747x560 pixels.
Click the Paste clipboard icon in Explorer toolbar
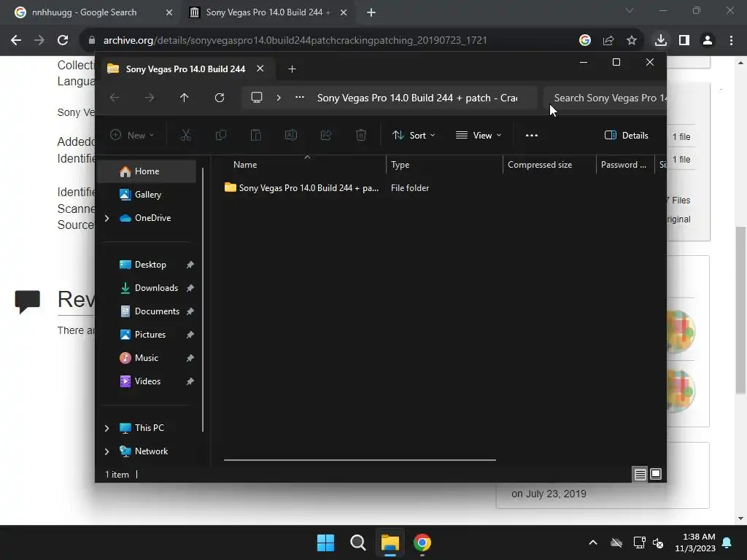[256, 136]
